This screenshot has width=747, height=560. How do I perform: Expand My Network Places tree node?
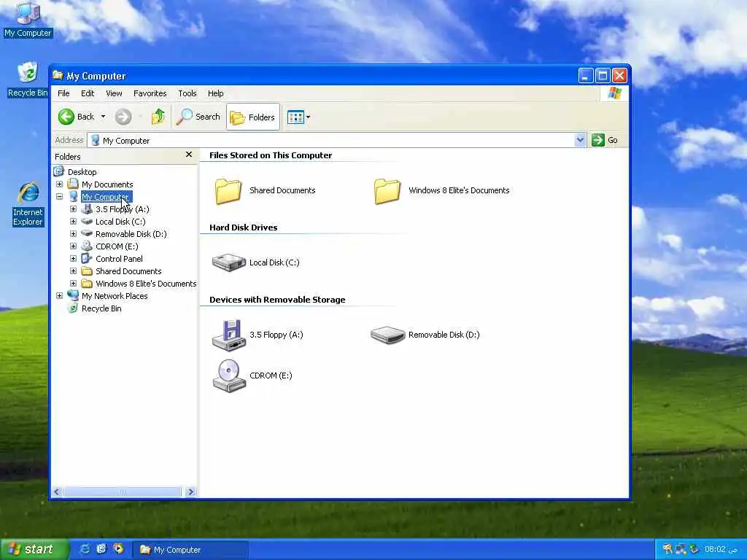click(60, 296)
